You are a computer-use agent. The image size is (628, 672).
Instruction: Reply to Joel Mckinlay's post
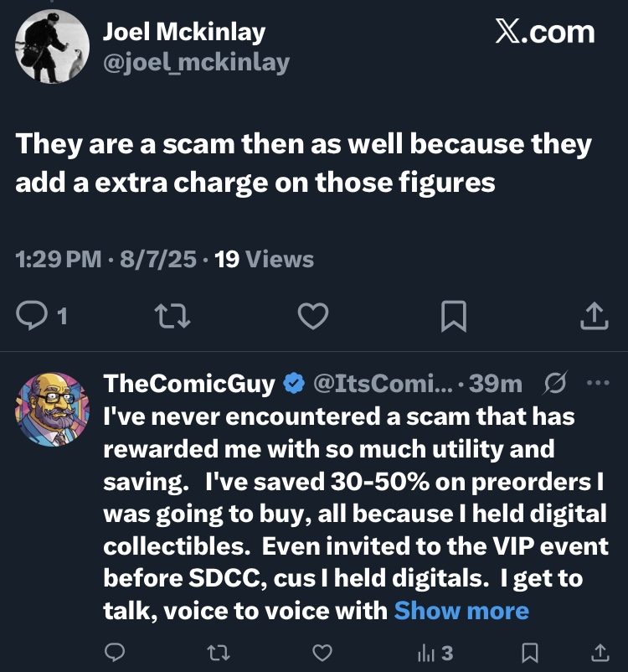31,316
